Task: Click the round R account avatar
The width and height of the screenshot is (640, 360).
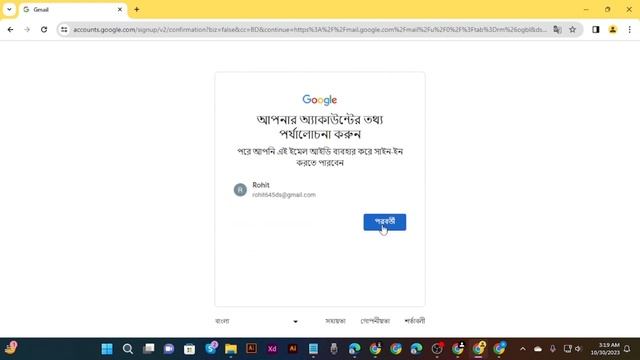Action: coord(240,190)
